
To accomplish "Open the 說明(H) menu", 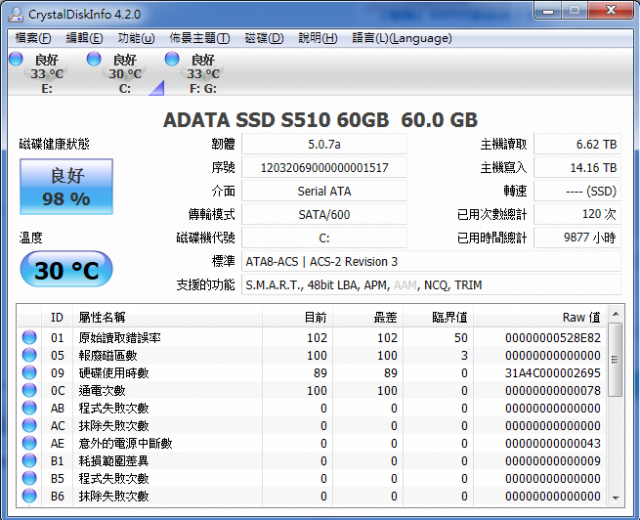I will (318, 38).
